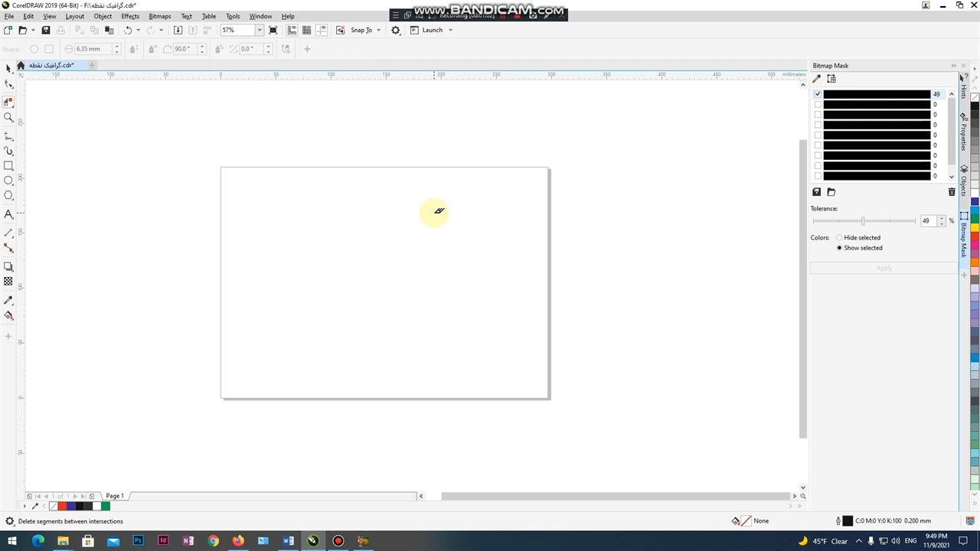Expand the Launch dropdown arrow
The image size is (980, 551).
pos(450,30)
